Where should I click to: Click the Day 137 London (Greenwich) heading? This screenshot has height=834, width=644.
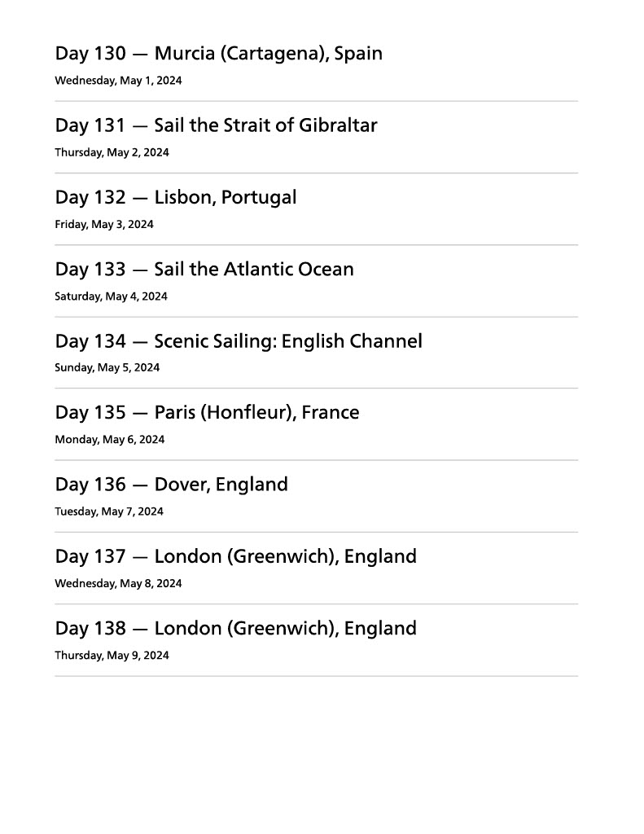tap(235, 556)
